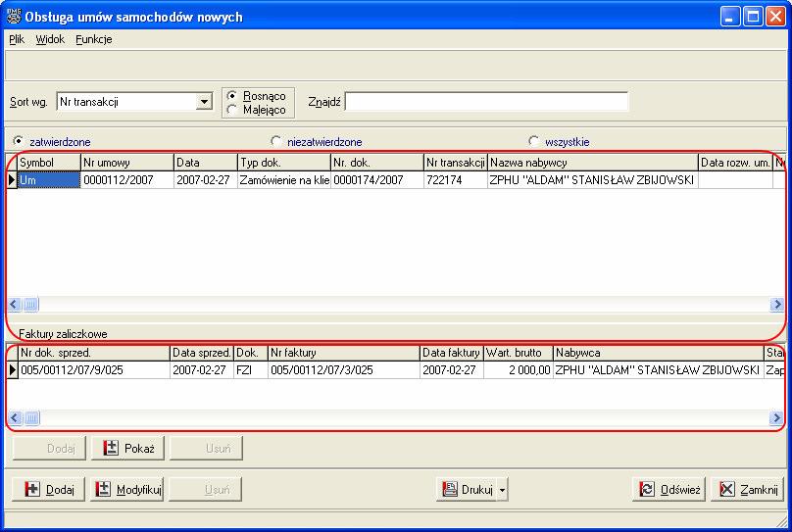Click left arrow of contracts table scrollbar
The image size is (792, 532).
[14, 305]
